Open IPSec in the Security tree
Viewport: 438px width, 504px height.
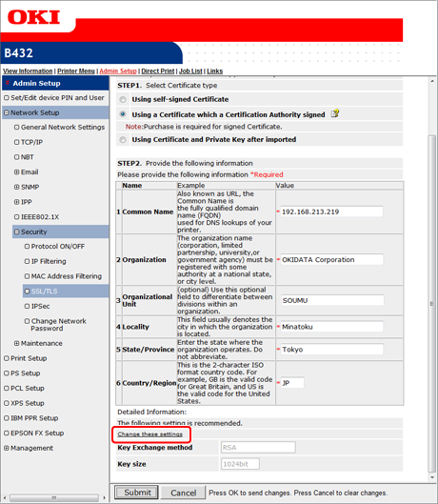pos(40,307)
